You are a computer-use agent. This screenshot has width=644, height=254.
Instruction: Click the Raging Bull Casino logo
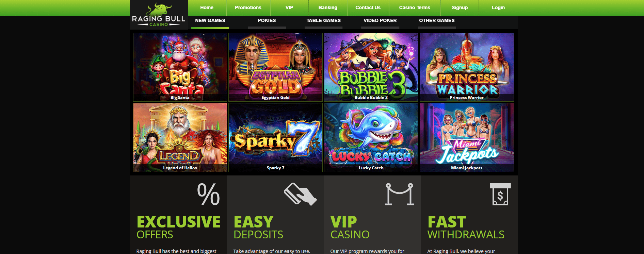click(159, 15)
